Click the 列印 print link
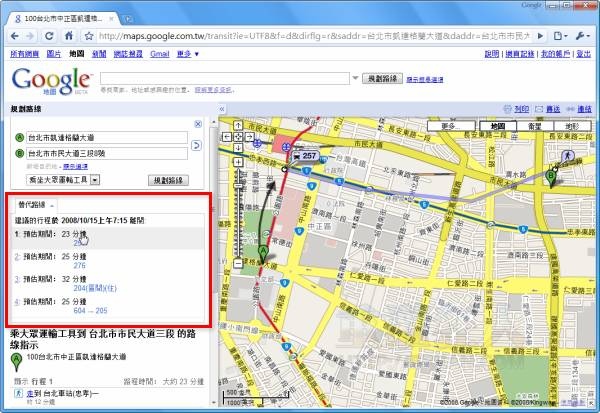The image size is (600, 413). pos(521,109)
